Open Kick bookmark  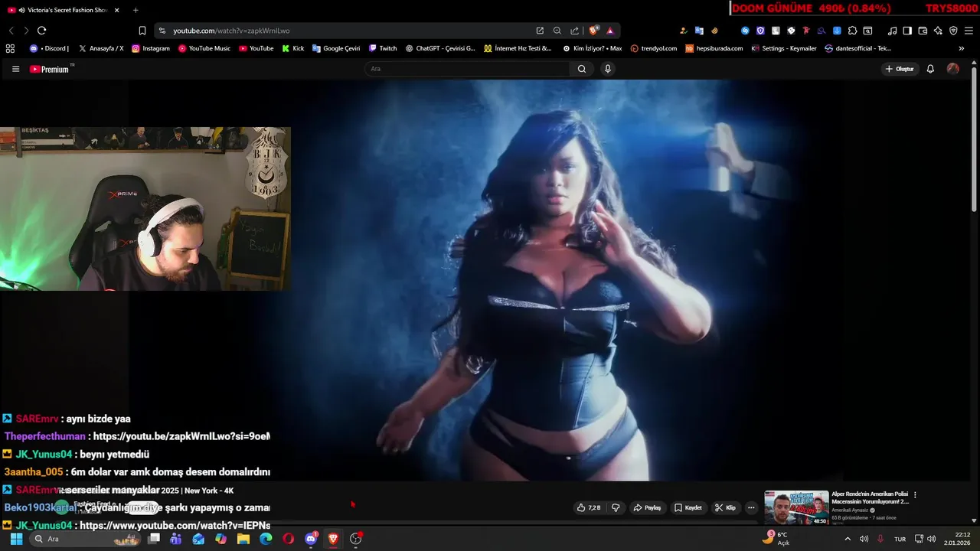tap(293, 48)
